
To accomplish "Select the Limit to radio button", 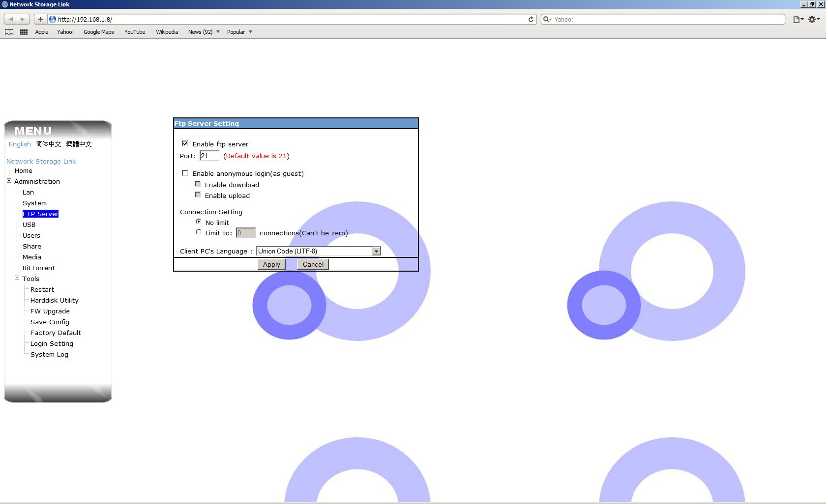I will pos(198,232).
